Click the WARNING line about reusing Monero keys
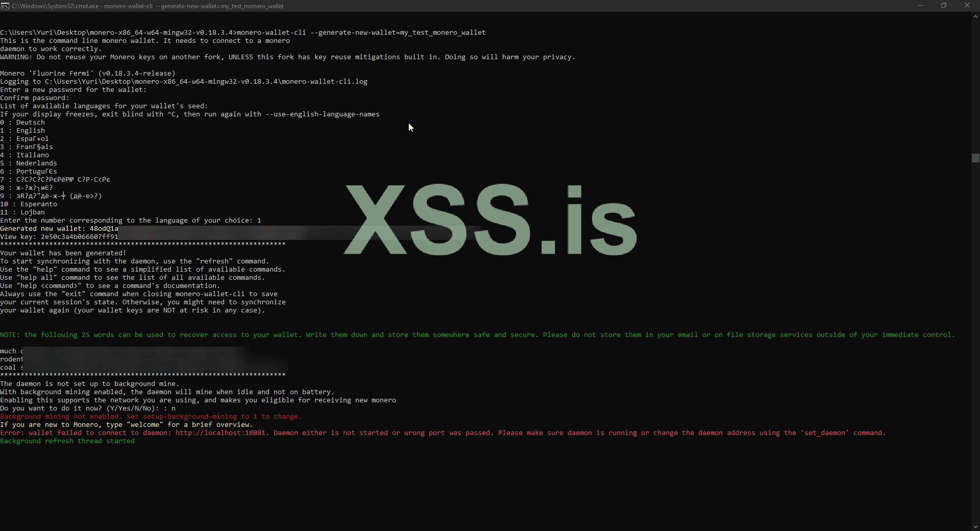 288,57
